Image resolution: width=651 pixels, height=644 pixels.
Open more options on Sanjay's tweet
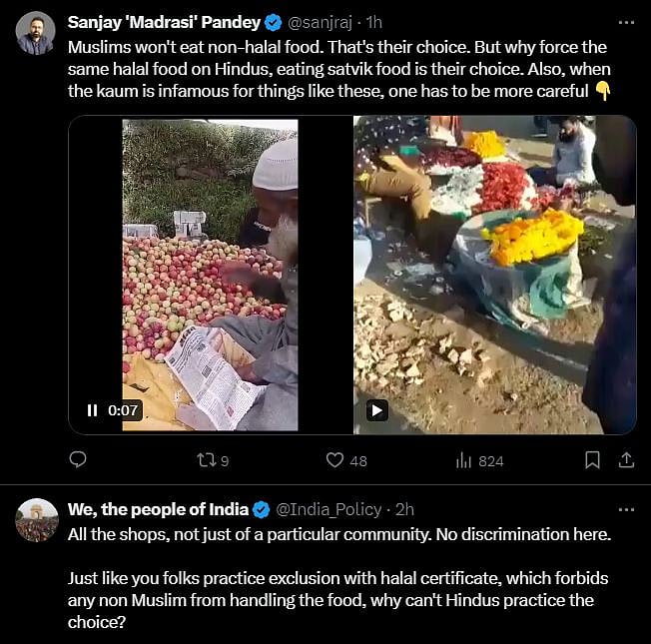click(x=626, y=22)
